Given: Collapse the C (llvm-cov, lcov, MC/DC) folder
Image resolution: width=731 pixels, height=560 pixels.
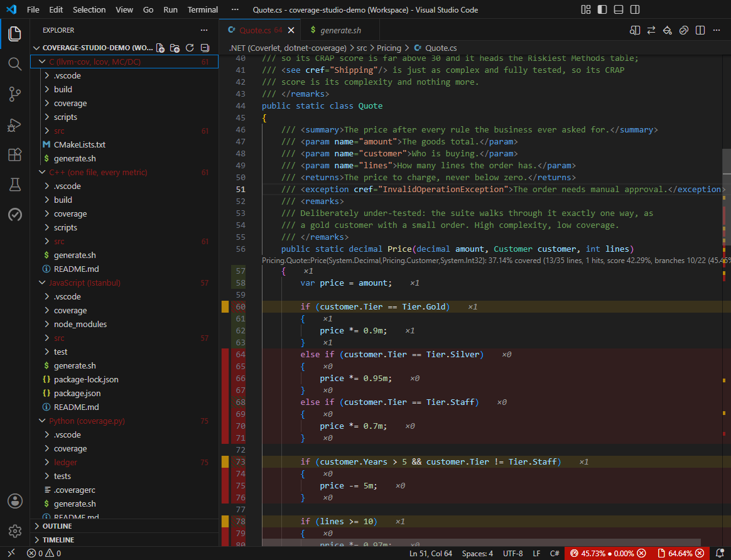Looking at the screenshot, I should [124, 62].
